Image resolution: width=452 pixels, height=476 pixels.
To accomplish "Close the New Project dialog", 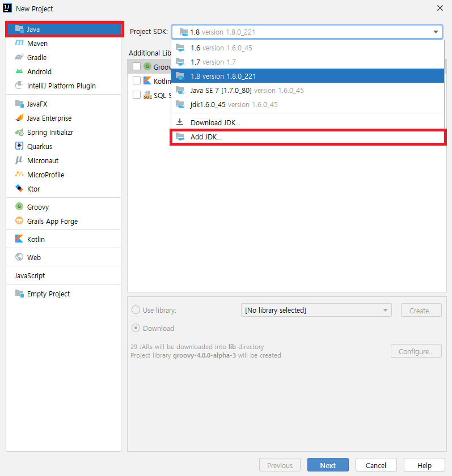I will [x=440, y=8].
